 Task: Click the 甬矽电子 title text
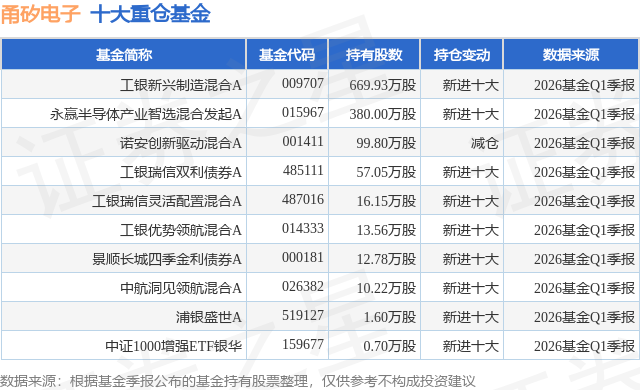40,14
